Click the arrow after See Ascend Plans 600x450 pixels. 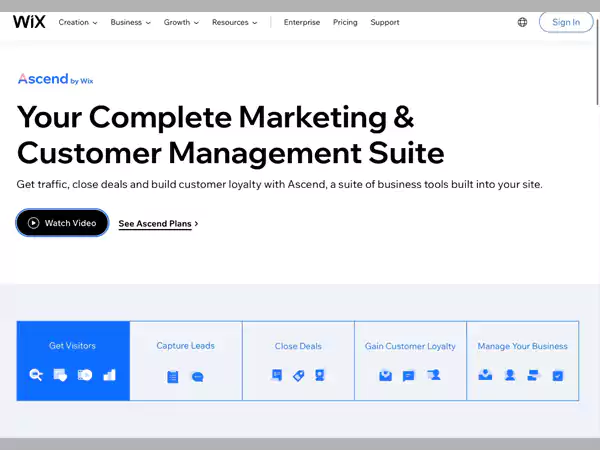196,223
